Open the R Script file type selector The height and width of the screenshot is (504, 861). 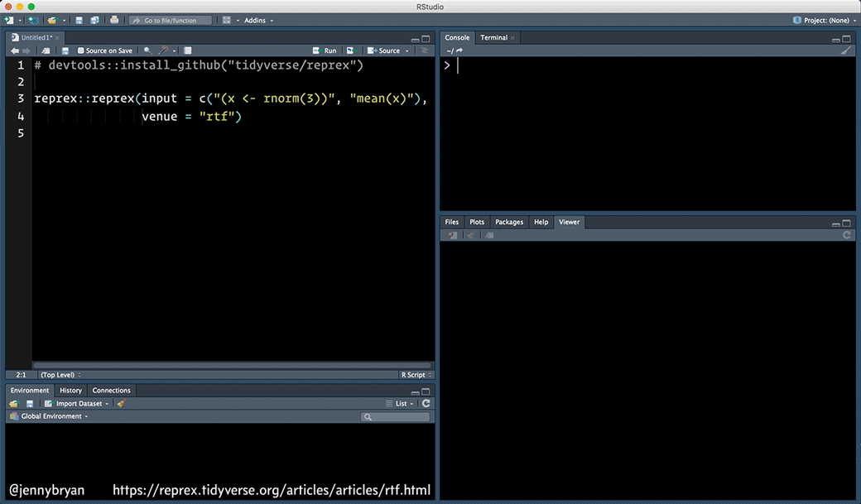[416, 375]
